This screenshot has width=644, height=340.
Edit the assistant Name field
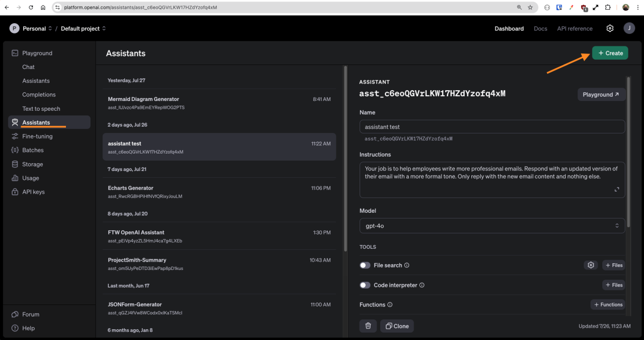click(492, 126)
